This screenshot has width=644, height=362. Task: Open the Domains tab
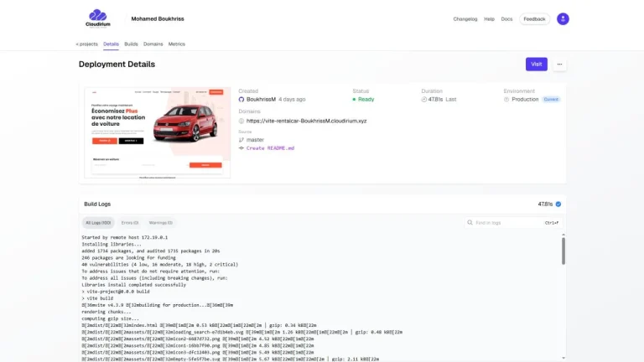point(153,44)
